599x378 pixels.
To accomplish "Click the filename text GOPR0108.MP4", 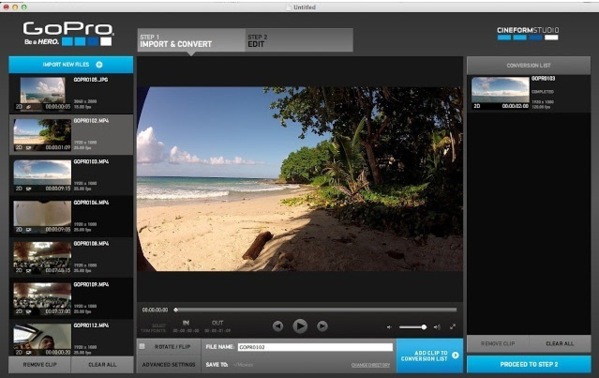I will click(91, 243).
